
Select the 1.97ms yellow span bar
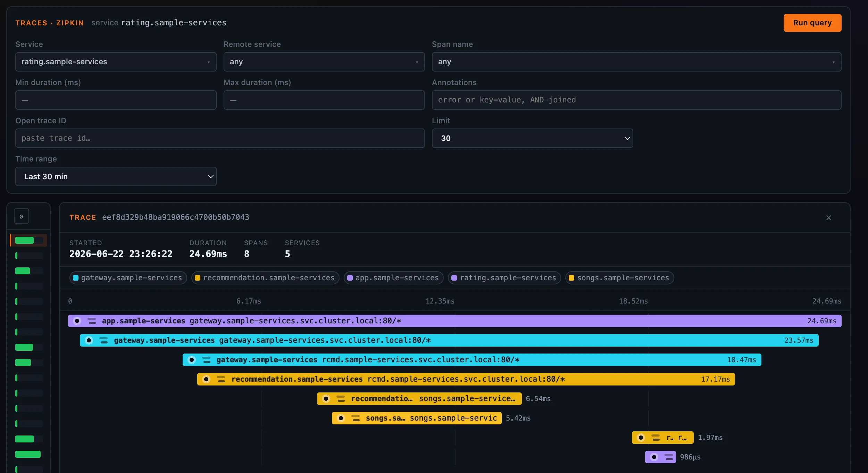click(x=662, y=438)
